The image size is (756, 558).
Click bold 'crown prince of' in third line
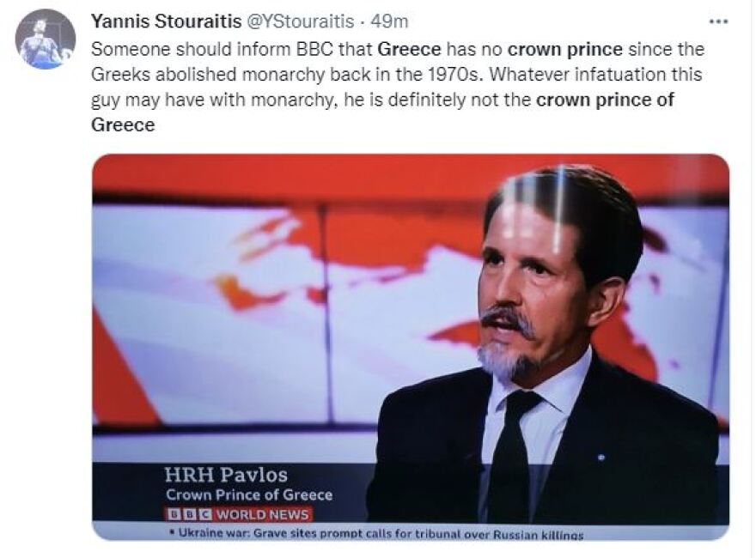click(605, 100)
